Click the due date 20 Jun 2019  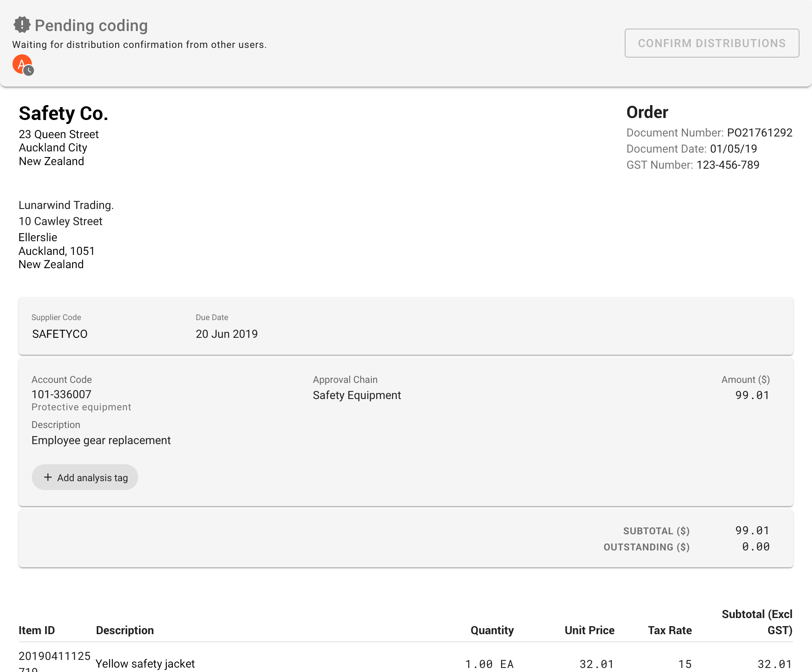click(227, 334)
